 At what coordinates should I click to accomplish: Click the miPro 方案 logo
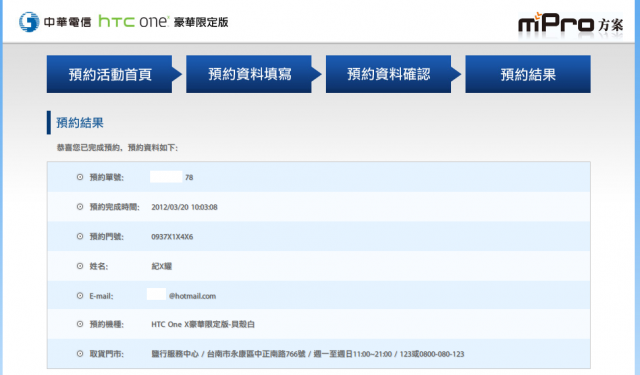571,24
